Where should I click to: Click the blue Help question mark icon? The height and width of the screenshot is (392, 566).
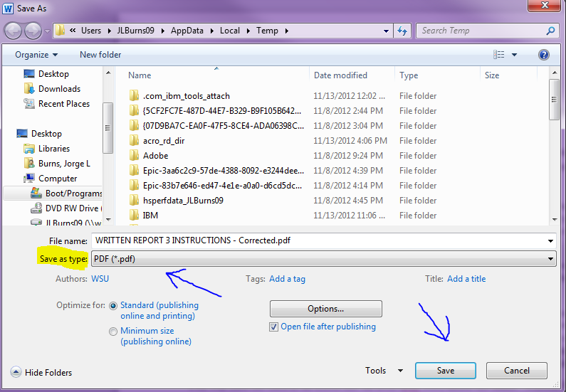point(544,55)
